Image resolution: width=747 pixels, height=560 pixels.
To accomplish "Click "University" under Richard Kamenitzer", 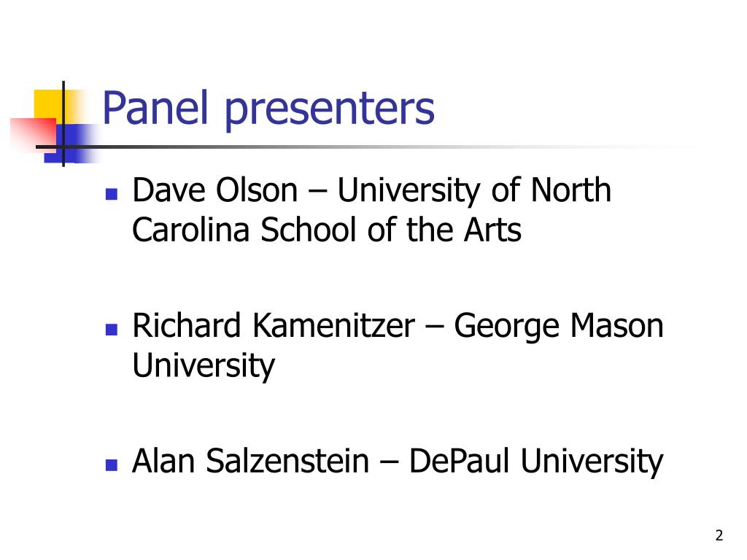I will tap(204, 367).
